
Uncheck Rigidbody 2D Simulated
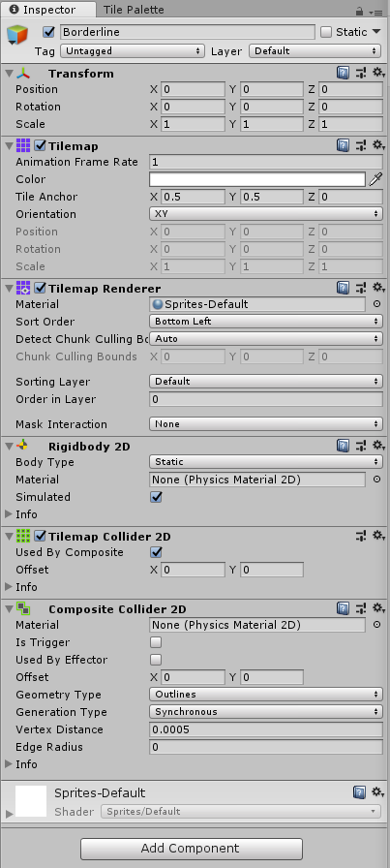[x=156, y=497]
